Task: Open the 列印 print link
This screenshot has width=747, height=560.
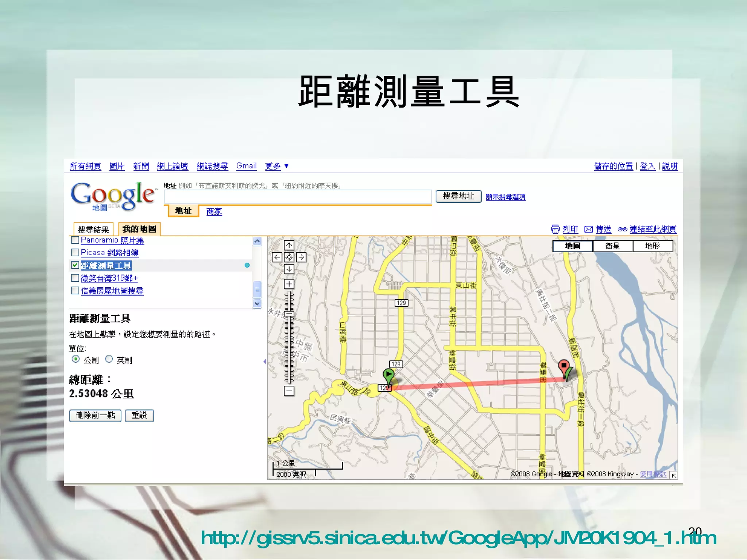Action: click(x=570, y=229)
